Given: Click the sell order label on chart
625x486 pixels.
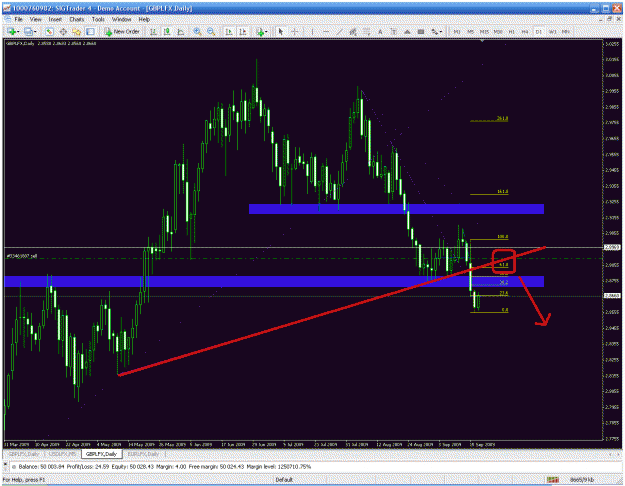Looking at the screenshot, I should click(22, 256).
